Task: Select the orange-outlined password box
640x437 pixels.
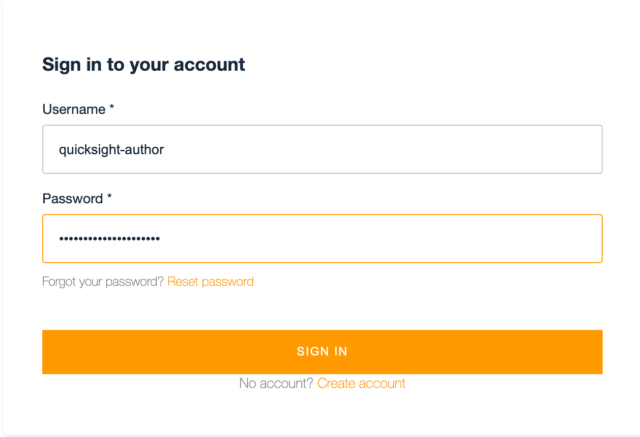Action: (322, 238)
